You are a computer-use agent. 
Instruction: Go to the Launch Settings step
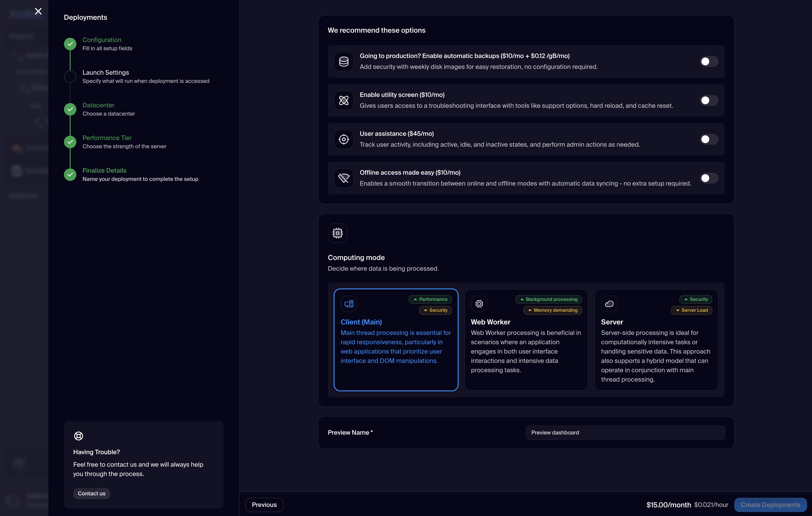click(x=105, y=73)
